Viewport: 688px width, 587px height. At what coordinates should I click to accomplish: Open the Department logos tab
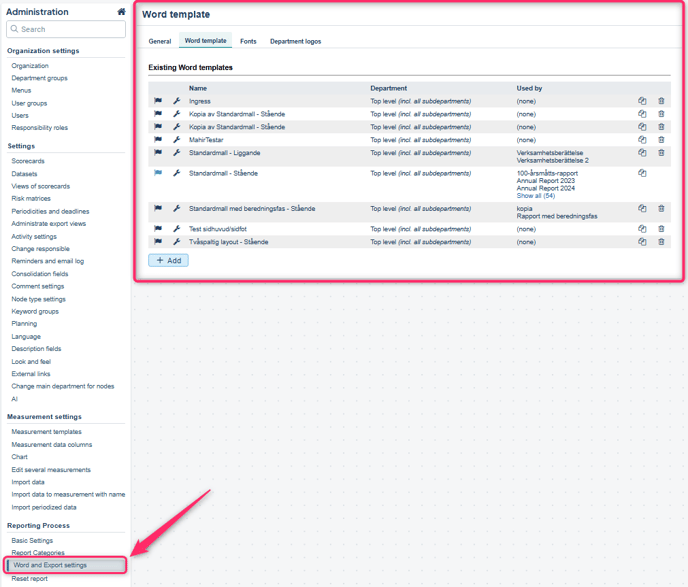pos(295,41)
